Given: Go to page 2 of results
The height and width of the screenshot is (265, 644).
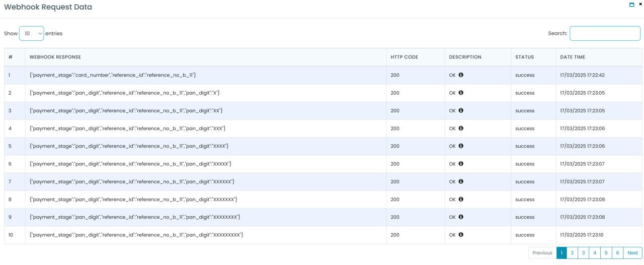Looking at the screenshot, I should (x=572, y=253).
